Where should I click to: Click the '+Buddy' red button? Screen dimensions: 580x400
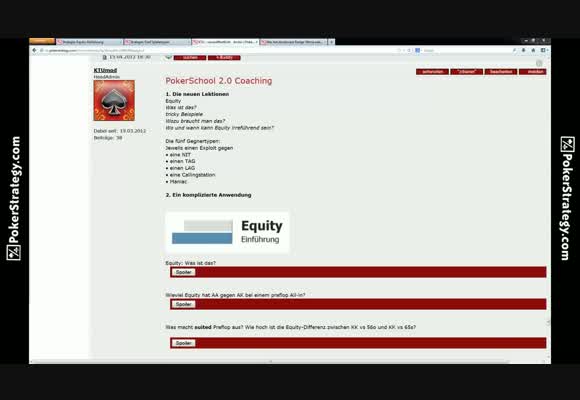coord(224,58)
